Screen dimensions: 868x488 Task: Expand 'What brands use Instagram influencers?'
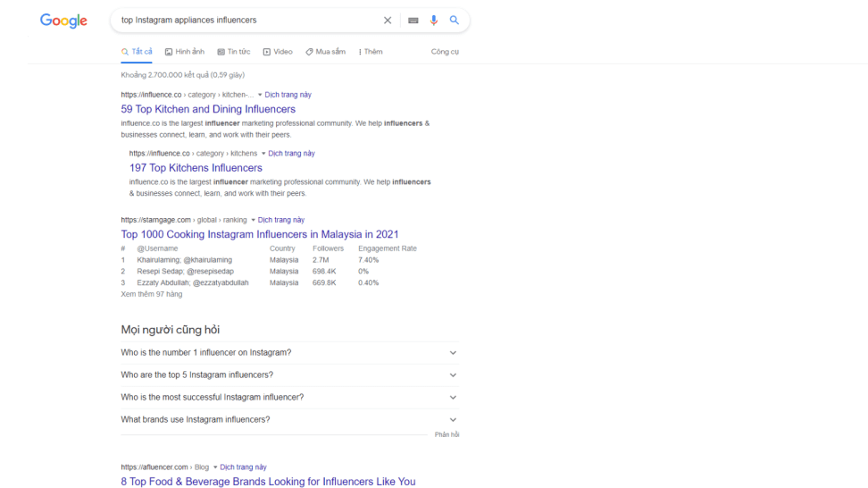289,419
